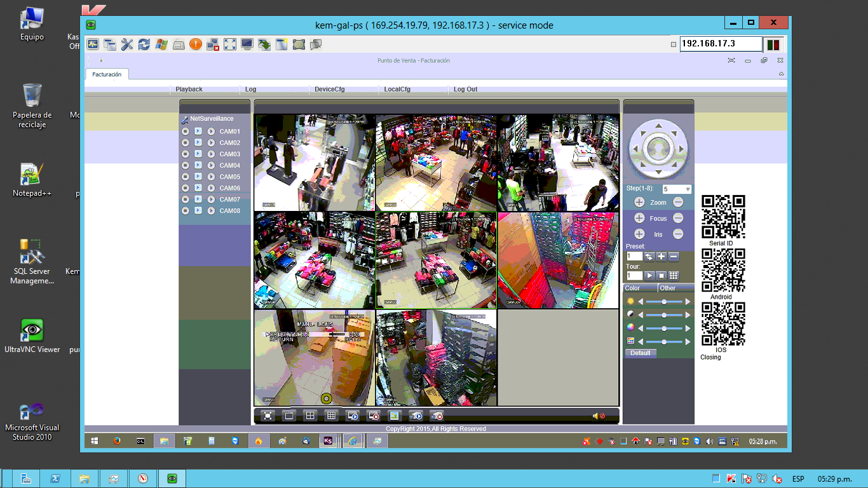The height and width of the screenshot is (488, 868).
Task: Click the Iris minus button
Action: point(678,234)
